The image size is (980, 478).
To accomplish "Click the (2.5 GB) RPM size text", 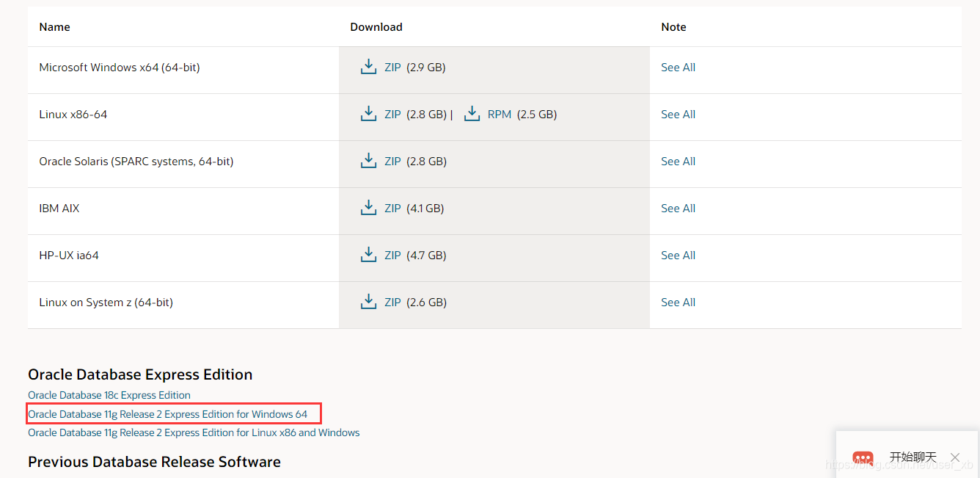I will pos(537,115).
